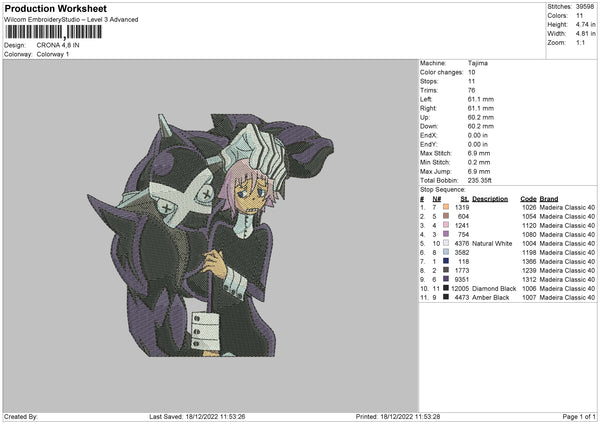Click stitch count '118' in row 7
This screenshot has height=424, width=600.
point(464,261)
